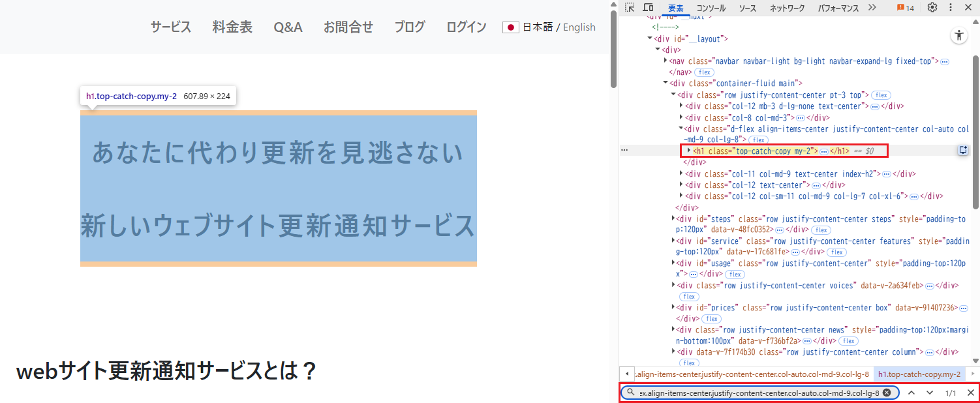980x403 pixels.
Task: Jump to previous search result arrow
Action: (911, 393)
